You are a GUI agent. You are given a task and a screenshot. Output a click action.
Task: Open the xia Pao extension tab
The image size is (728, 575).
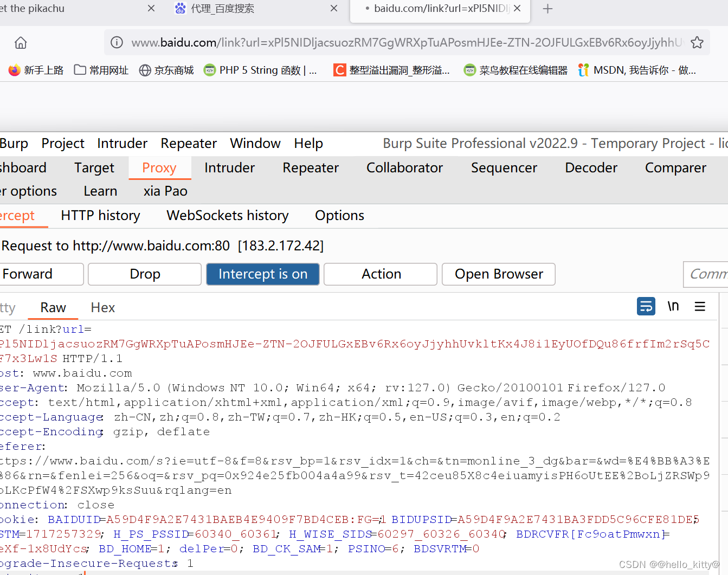click(x=165, y=191)
